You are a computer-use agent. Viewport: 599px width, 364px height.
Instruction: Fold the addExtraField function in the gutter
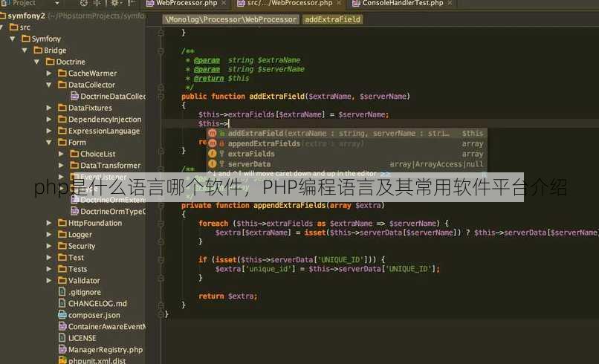coord(161,97)
